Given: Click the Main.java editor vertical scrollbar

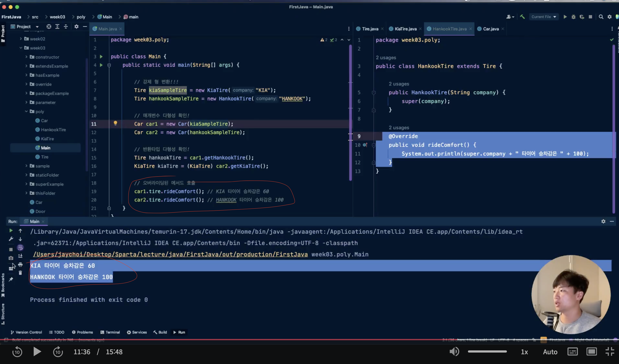Looking at the screenshot, I should coord(350,113).
